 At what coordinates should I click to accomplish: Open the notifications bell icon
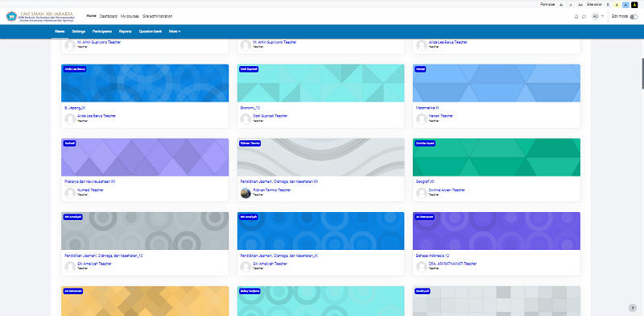pos(576,16)
